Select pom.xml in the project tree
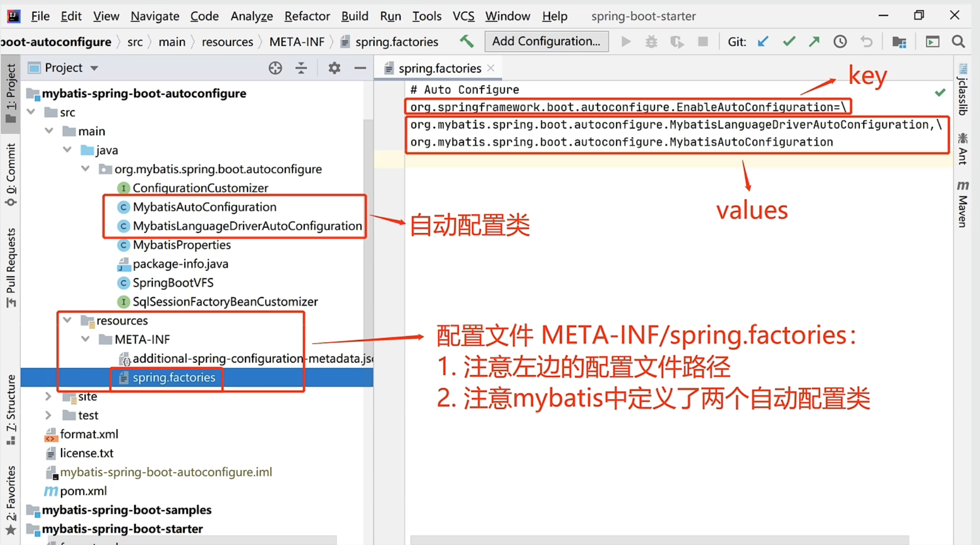980x545 pixels. 82,491
